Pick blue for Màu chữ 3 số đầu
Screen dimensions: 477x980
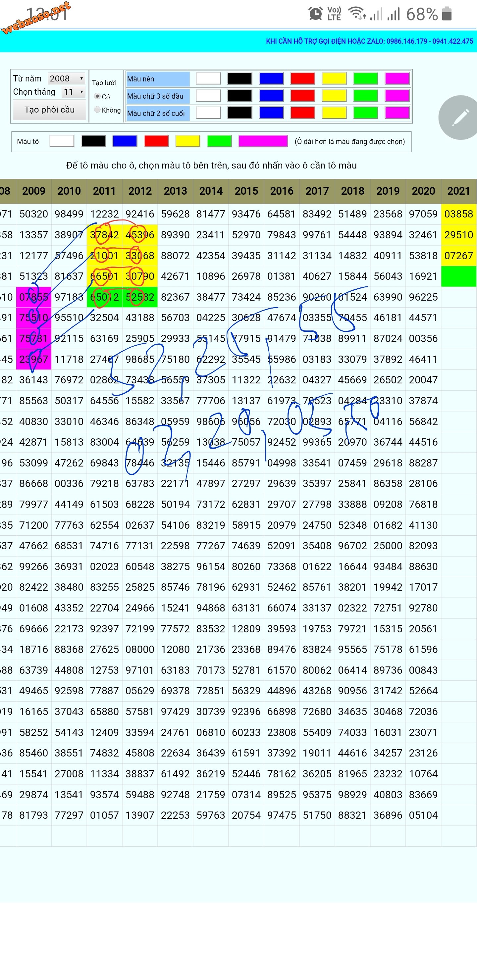(x=271, y=96)
